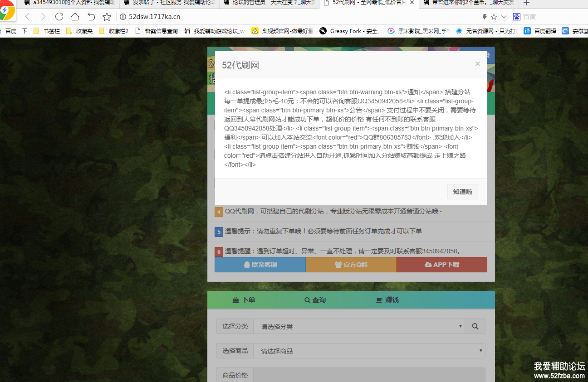Open the 百度一下 bookmark

pos(14,31)
